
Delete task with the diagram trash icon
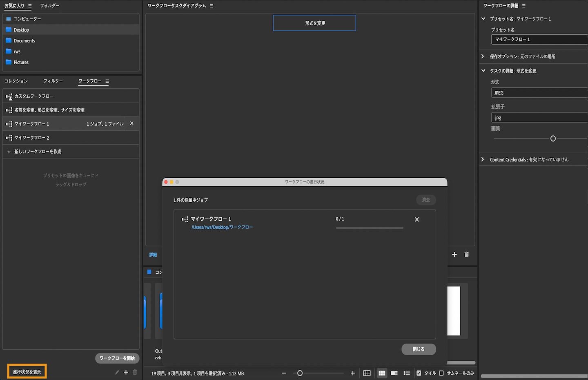[x=467, y=255]
